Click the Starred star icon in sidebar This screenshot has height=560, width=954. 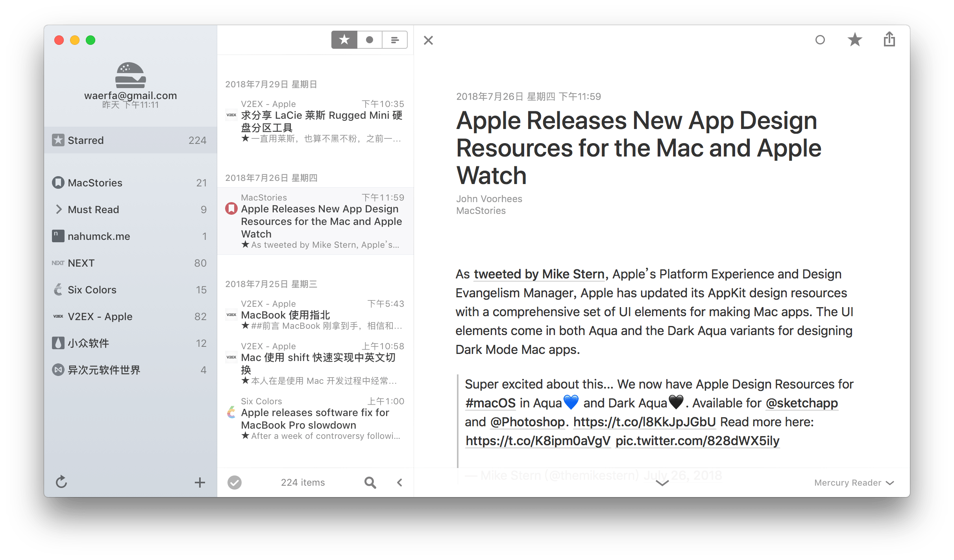[58, 140]
